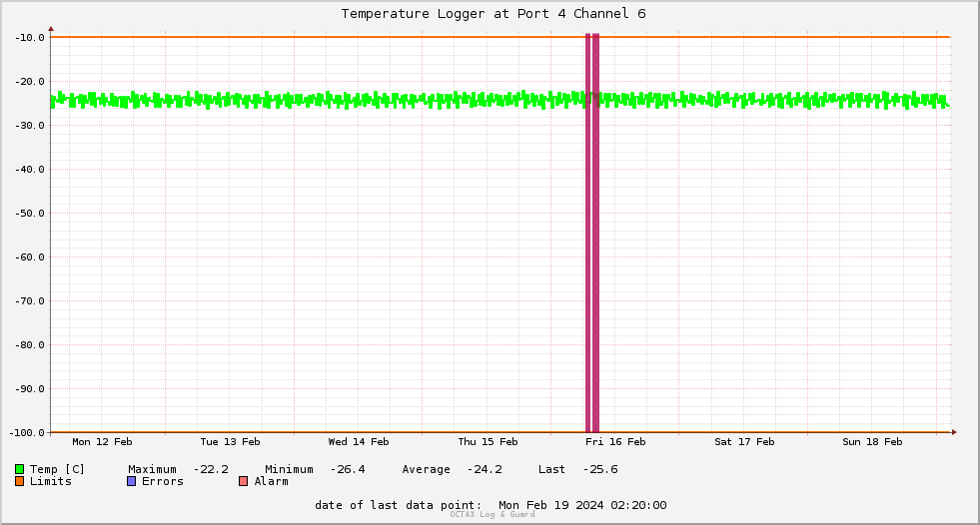
Task: Click the orange upper limit line at -10.0
Action: coord(500,37)
